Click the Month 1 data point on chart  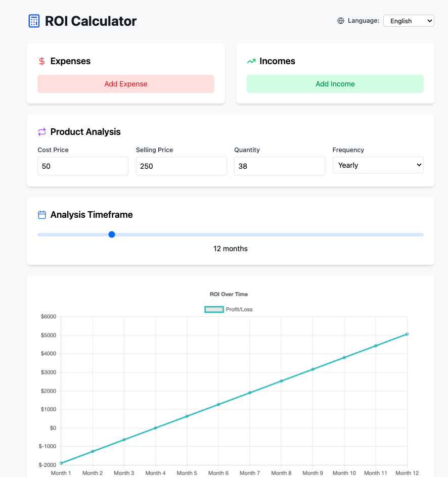[x=61, y=463]
